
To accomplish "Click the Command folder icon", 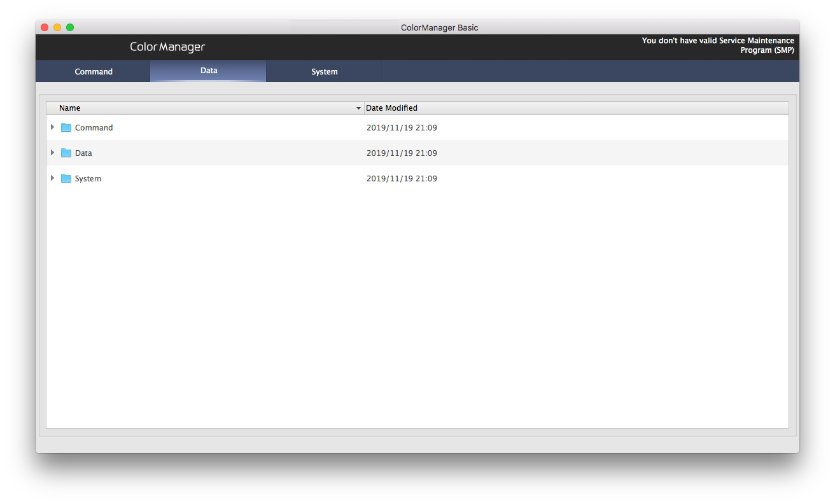I will click(x=66, y=127).
